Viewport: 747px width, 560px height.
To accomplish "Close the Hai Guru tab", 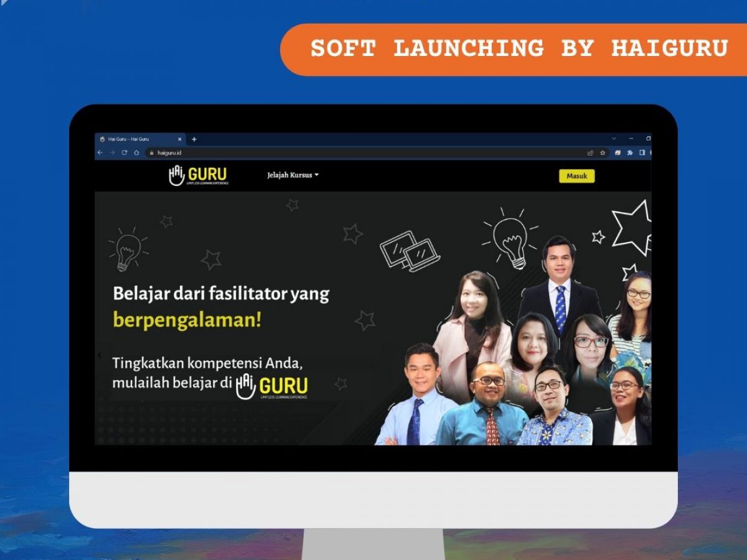I will pyautogui.click(x=180, y=139).
